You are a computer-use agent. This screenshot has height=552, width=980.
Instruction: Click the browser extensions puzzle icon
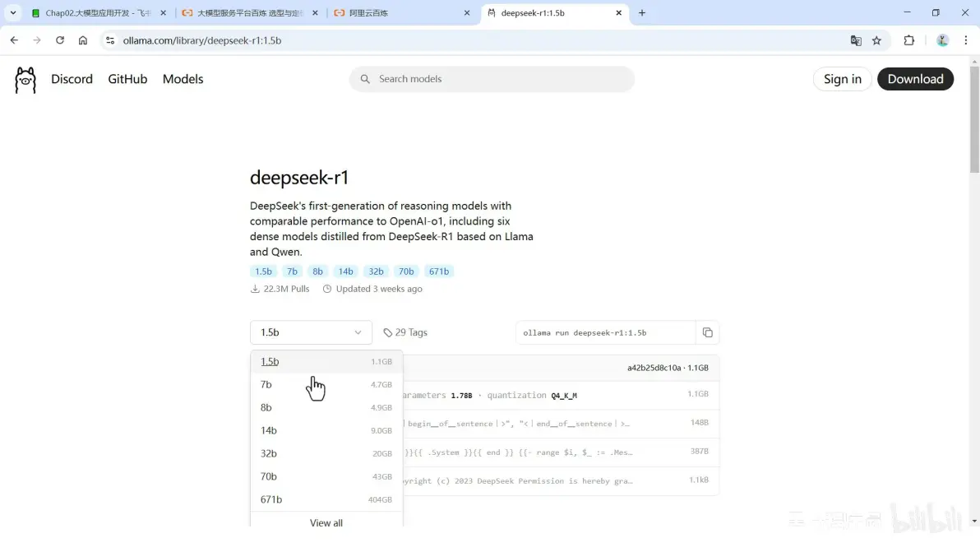pyautogui.click(x=908, y=39)
